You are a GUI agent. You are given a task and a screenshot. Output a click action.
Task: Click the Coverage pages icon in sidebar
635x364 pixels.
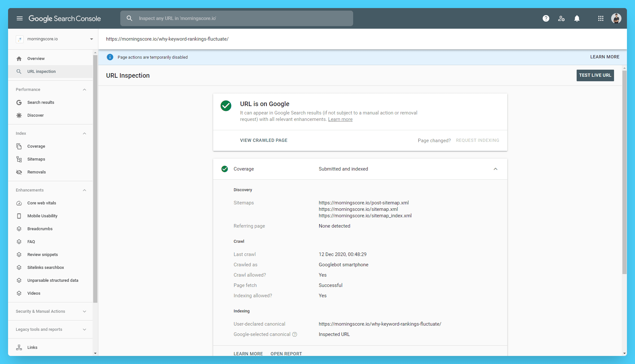[x=19, y=146]
